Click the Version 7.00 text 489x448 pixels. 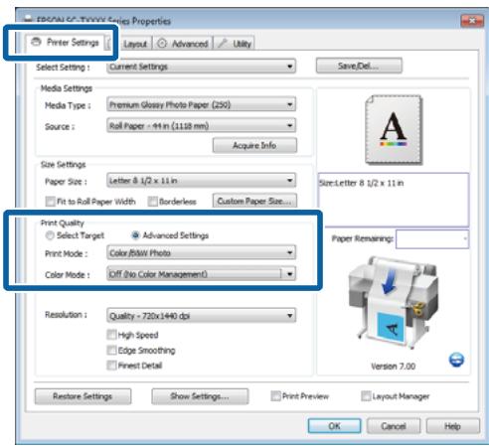(394, 367)
